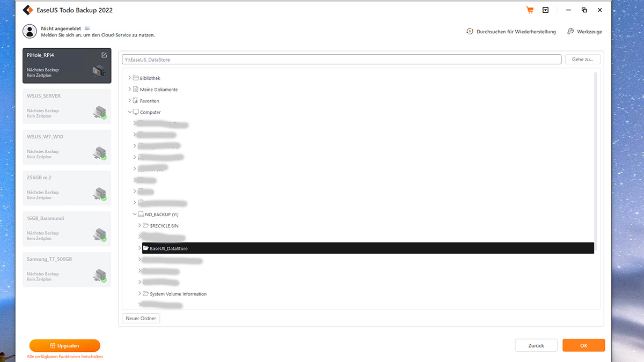This screenshot has width=644, height=362.
Task: Click the orange shopping cart icon
Action: (x=530, y=10)
